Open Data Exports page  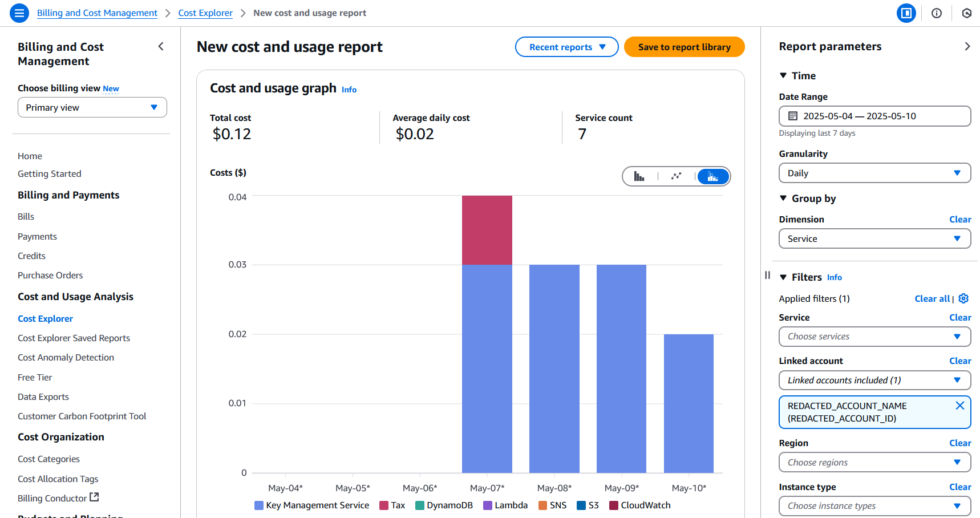43,396
